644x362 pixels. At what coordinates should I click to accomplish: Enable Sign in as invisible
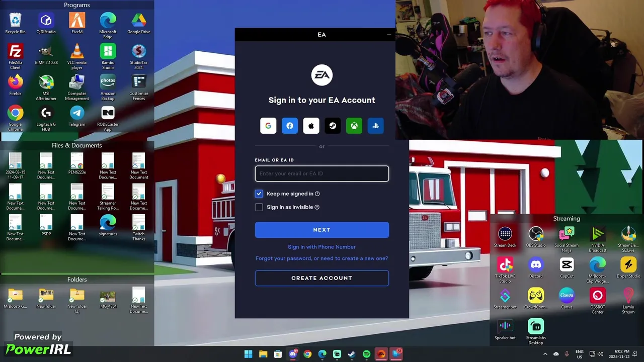259,207
